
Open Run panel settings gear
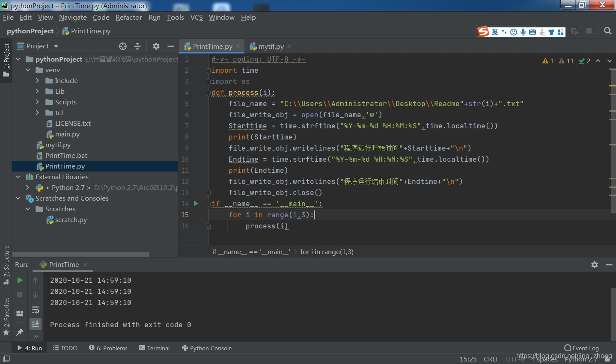tap(595, 265)
